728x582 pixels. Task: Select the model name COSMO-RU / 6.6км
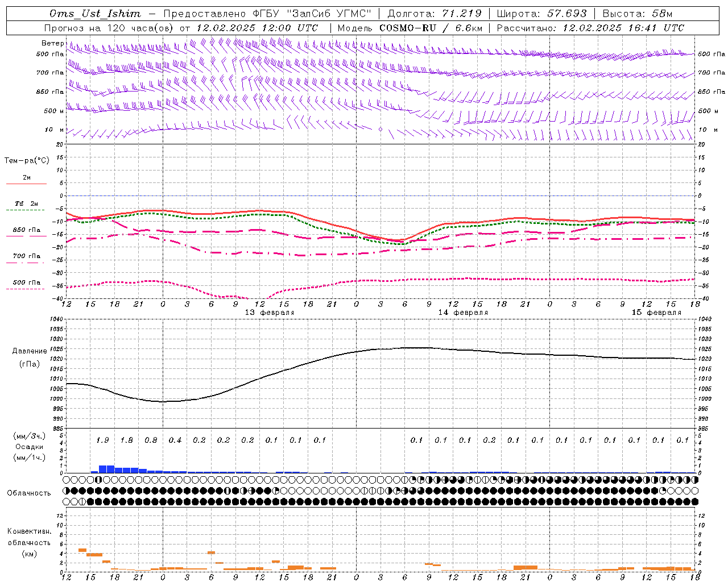pyautogui.click(x=431, y=28)
